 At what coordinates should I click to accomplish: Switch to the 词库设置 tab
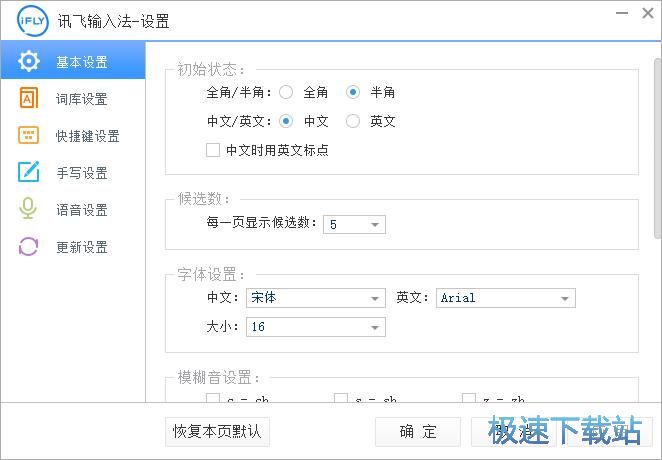[x=73, y=98]
